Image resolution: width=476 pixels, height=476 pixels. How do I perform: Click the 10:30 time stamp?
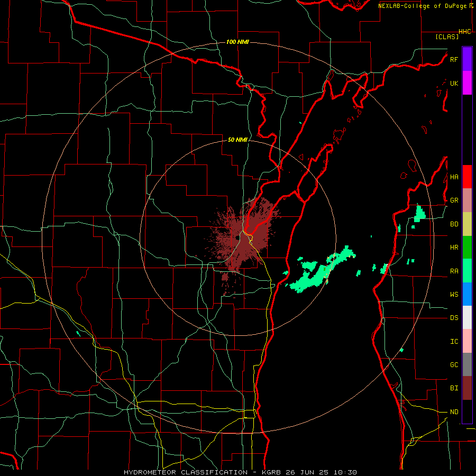click(x=345, y=472)
